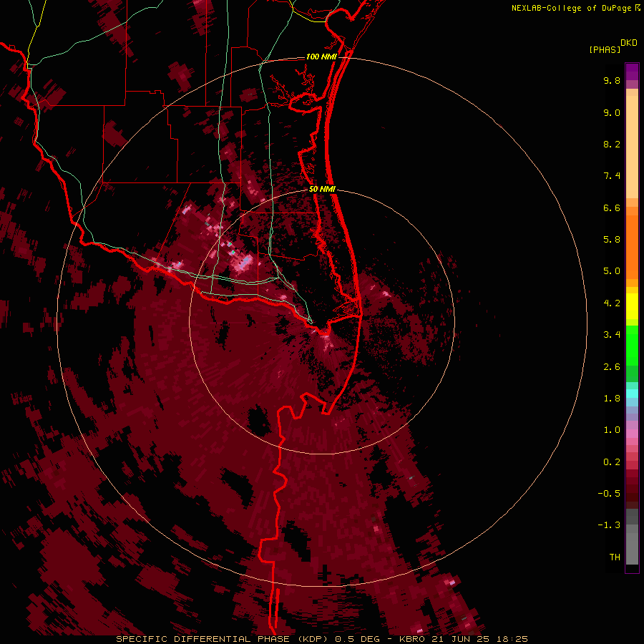Screen dimensions: 644x644
Task: Click the TH label on the color scale
Action: coord(615,557)
